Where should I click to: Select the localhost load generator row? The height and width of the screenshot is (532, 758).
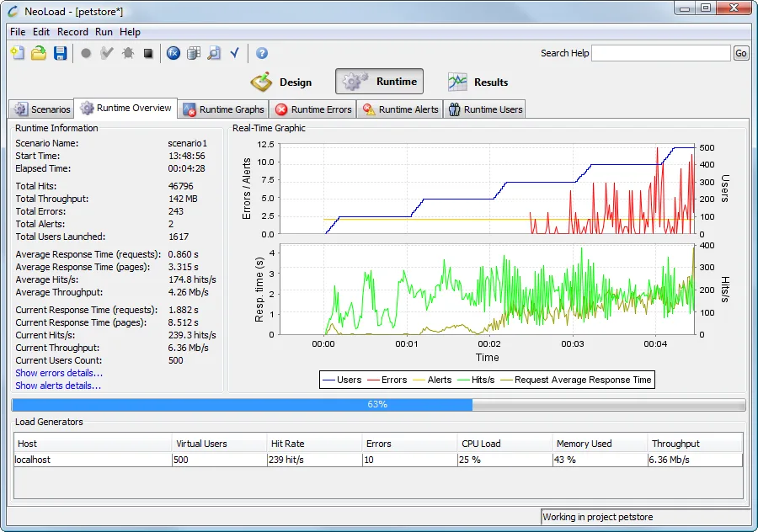[378, 460]
